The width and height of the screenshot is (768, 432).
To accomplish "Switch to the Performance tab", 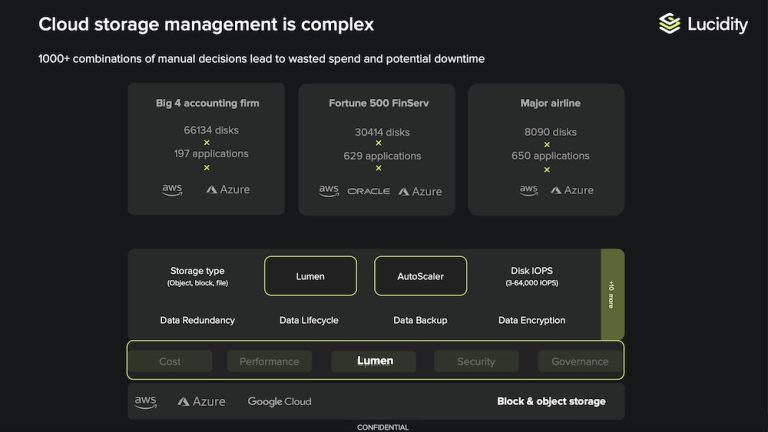I will tap(269, 361).
